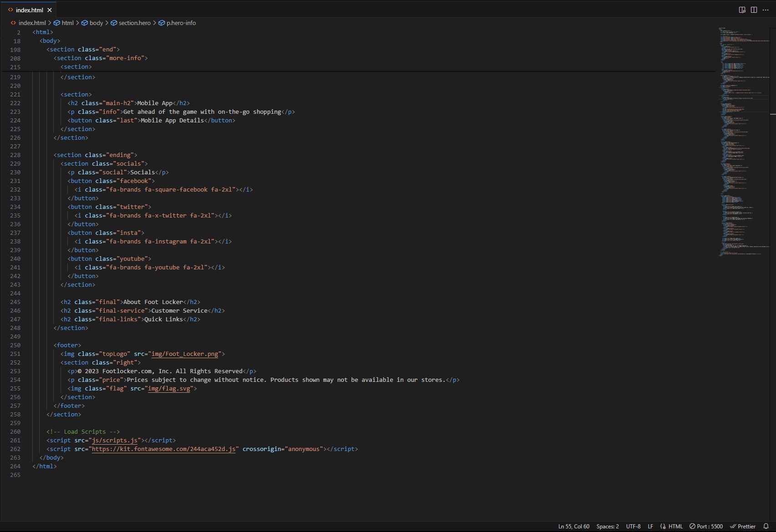Change the HTML language mode
The height and width of the screenshot is (532, 776).
(675, 527)
